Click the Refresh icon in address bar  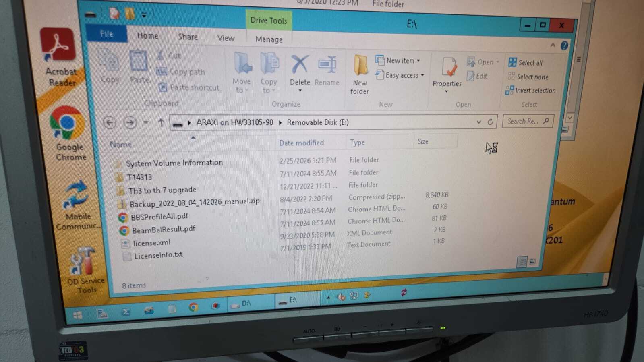click(490, 122)
